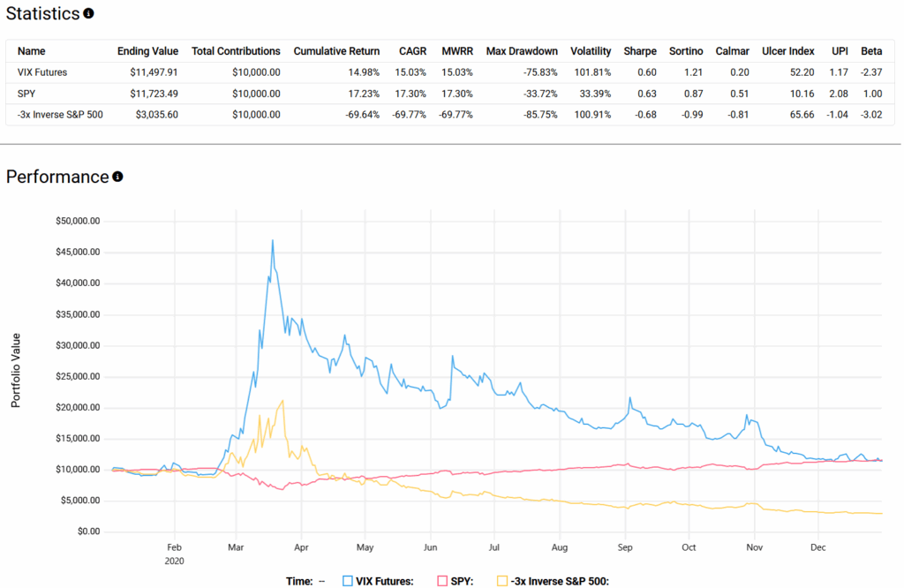Click the info icon beside Performance heading
Image resolution: width=904 pixels, height=588 pixels.
pyautogui.click(x=117, y=177)
